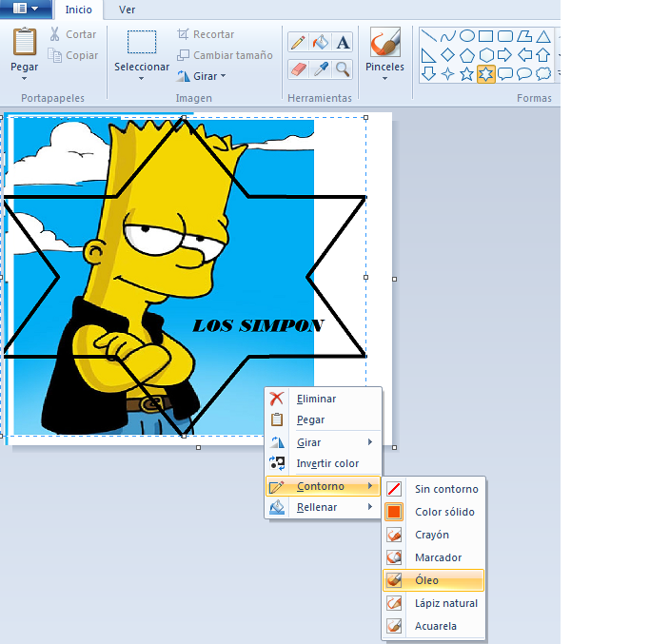Choose Eliminar from the context menu
650x644 pixels.
click(323, 399)
